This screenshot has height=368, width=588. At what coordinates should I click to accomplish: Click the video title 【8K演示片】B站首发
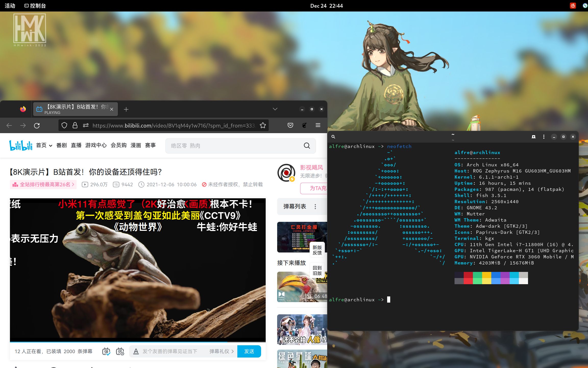86,172
